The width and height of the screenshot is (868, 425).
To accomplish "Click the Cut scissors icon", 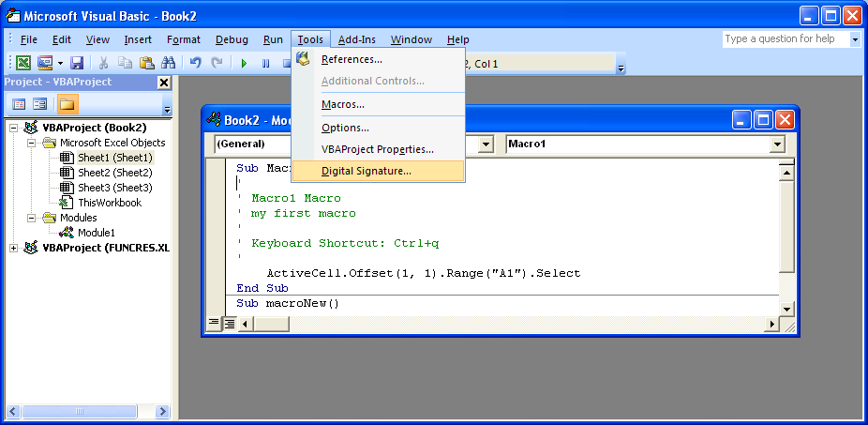I will point(103,63).
